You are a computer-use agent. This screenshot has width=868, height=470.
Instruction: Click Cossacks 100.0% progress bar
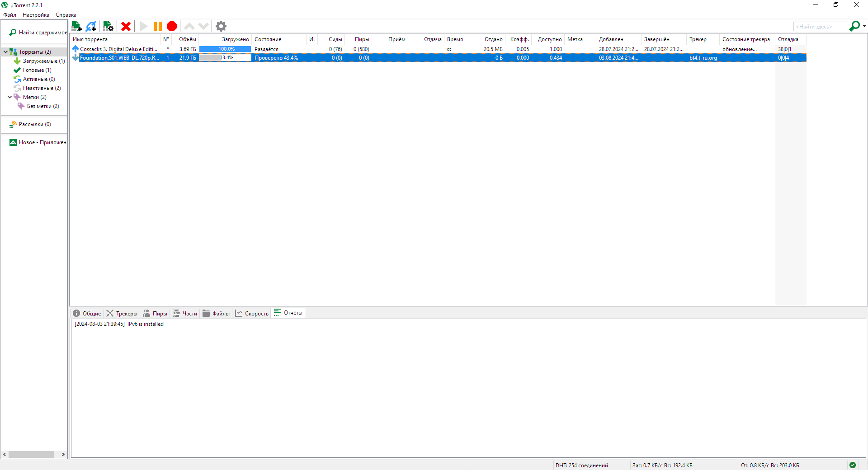tap(225, 49)
